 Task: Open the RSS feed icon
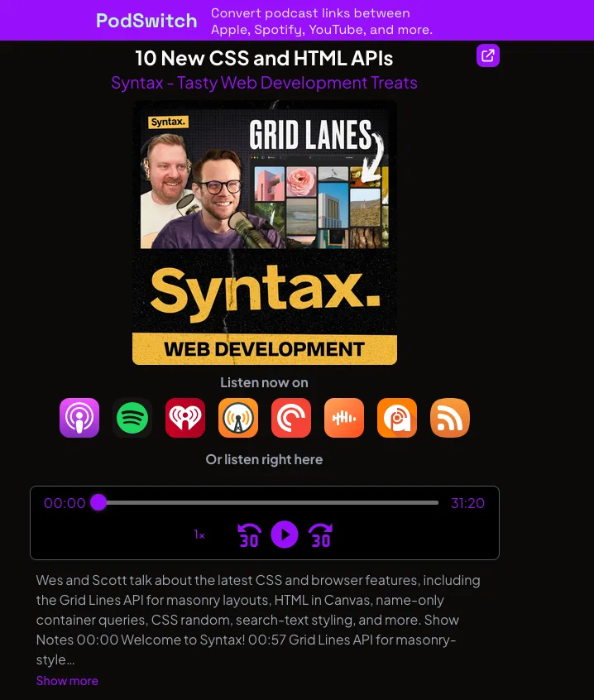(x=450, y=418)
